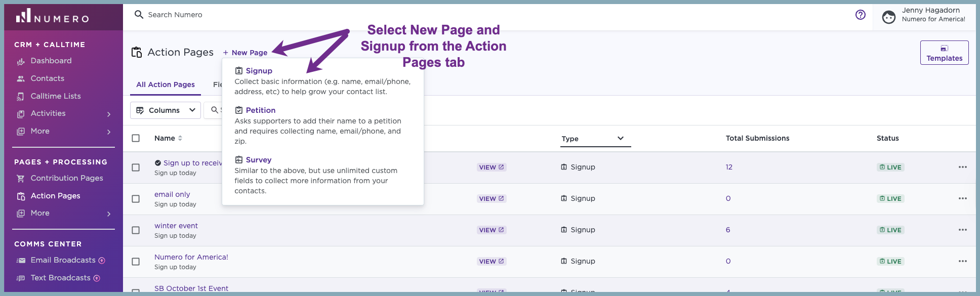Open the New Page dropdown
Image resolution: width=980 pixels, height=296 pixels.
(x=245, y=53)
